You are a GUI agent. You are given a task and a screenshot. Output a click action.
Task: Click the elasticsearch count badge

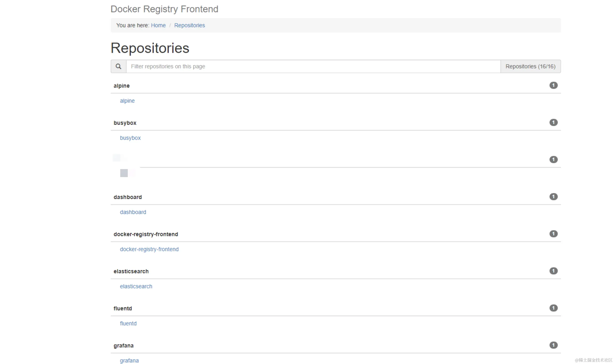click(x=553, y=271)
